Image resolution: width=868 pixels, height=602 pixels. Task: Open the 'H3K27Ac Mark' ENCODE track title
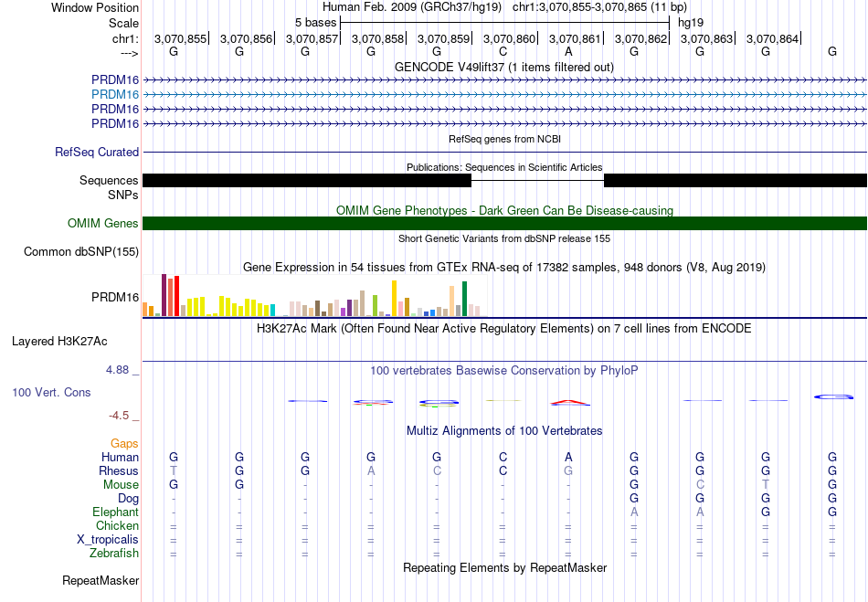point(503,328)
